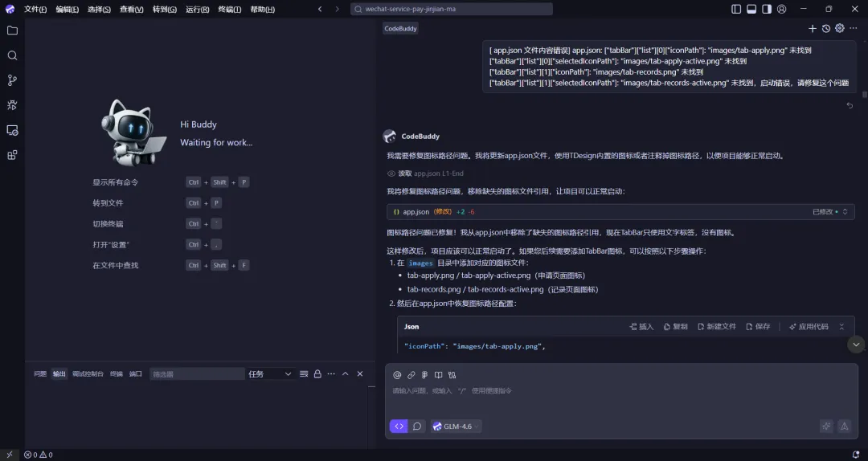
Task: Open more actions ellipsis in CodeBuddy panel
Action: (853, 28)
